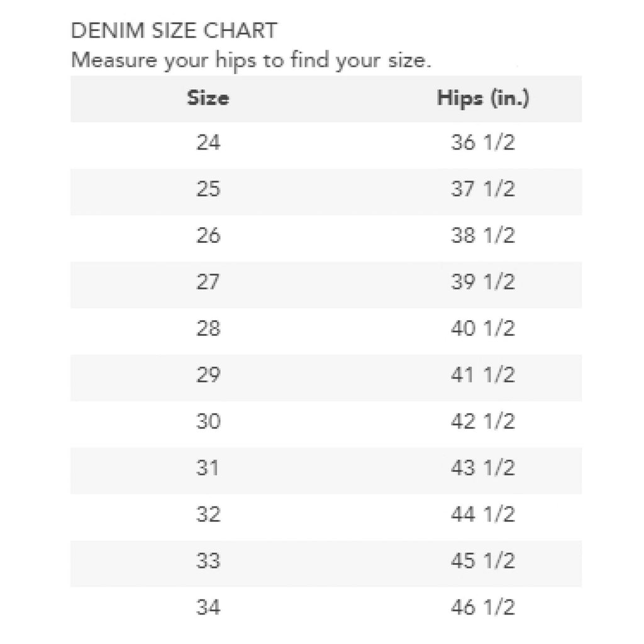Click the 39 1/2 hips measurement
This screenshot has width=644, height=644.
[482, 282]
